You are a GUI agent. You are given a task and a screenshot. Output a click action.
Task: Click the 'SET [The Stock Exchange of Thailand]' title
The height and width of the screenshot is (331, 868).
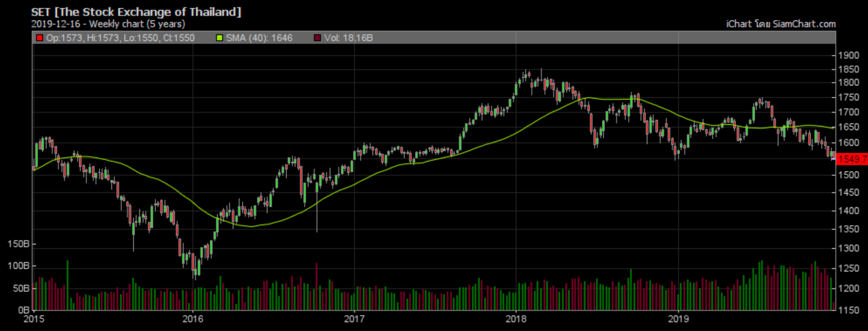(x=136, y=12)
